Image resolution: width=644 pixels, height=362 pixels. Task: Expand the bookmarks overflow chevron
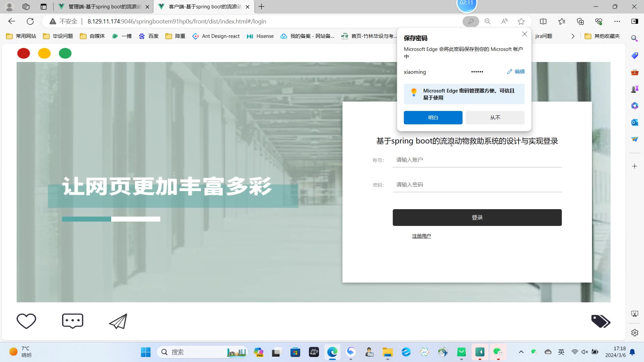(x=573, y=36)
